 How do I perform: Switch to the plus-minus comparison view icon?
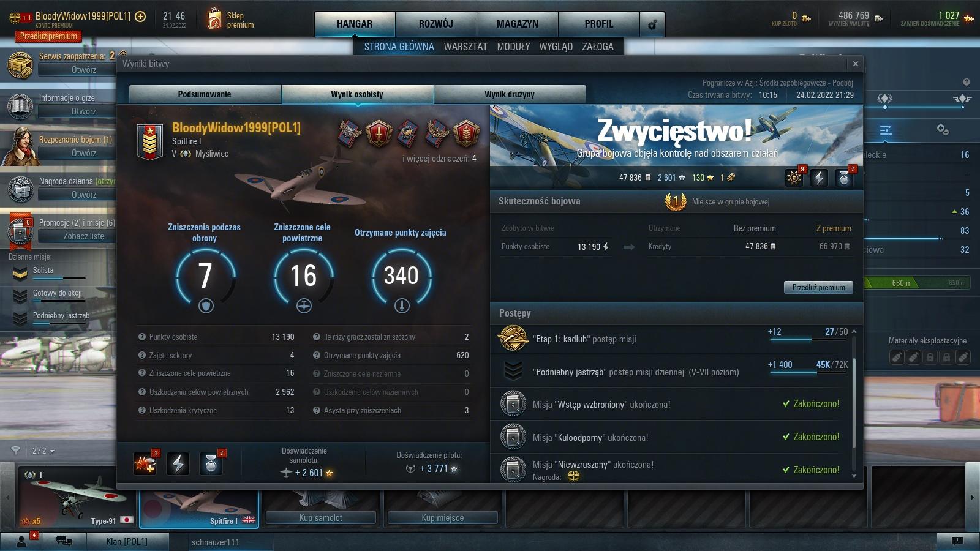click(x=943, y=130)
